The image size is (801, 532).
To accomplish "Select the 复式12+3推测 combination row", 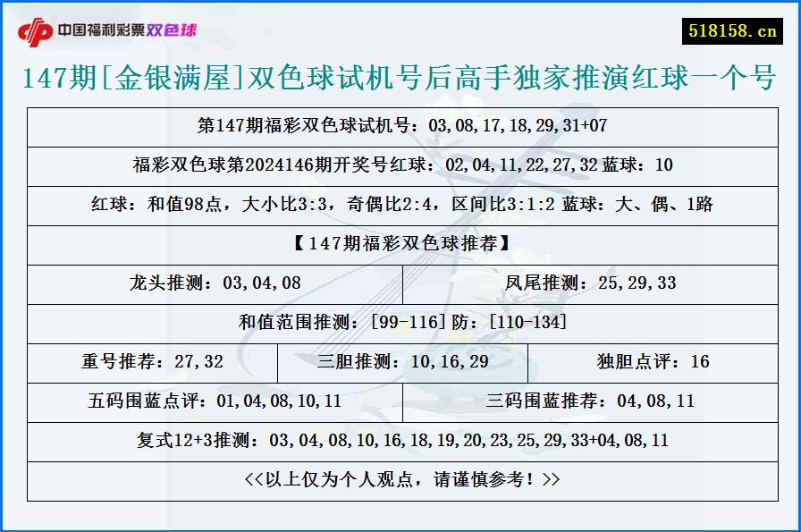I will pos(400,440).
